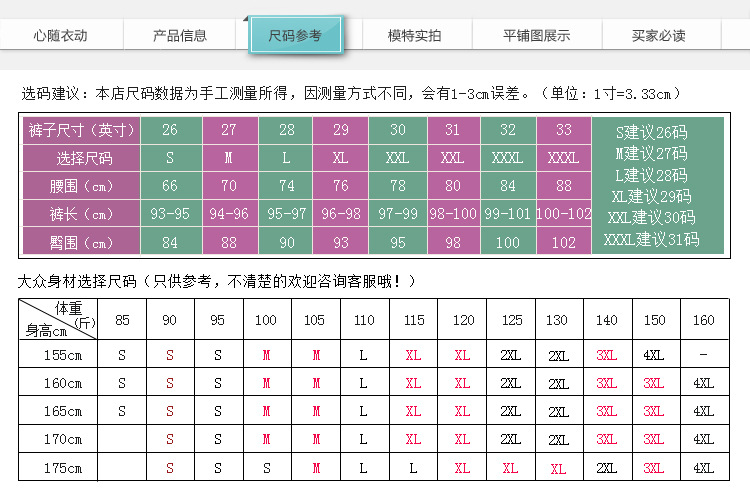Select pants size 28 cell
The width and height of the screenshot is (750, 490).
pos(286,130)
